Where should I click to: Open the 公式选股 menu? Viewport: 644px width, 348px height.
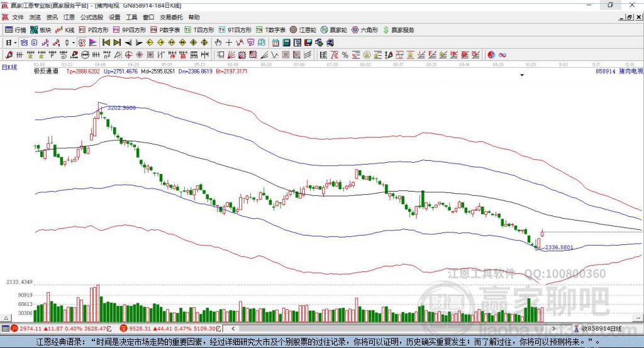coord(92,17)
